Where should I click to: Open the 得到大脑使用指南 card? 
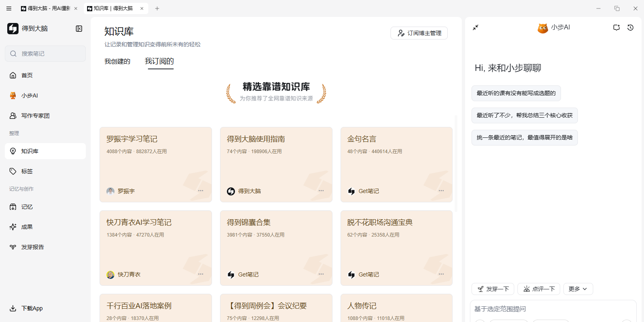pos(276,164)
